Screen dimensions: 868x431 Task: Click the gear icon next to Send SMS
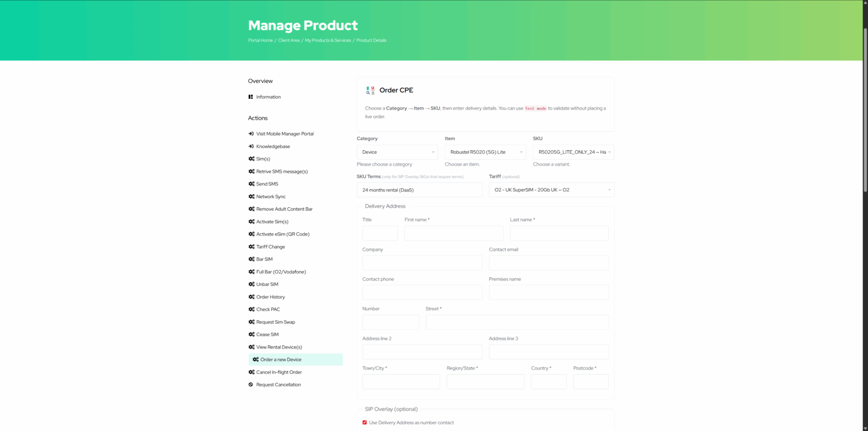click(251, 184)
